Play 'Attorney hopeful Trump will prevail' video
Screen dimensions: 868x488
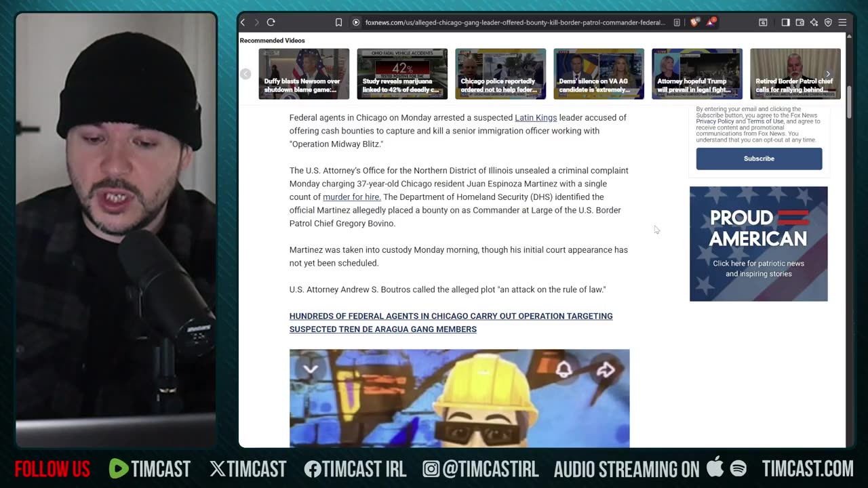pos(697,74)
